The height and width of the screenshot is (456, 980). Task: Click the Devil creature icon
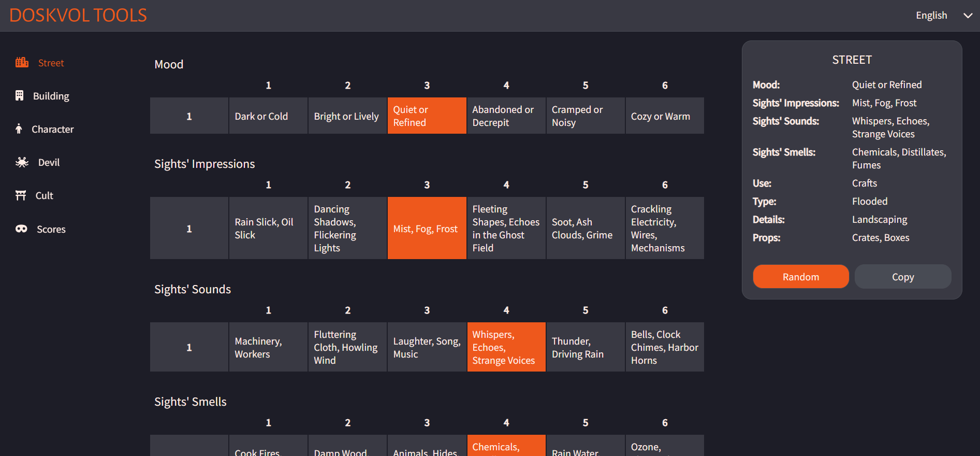22,162
